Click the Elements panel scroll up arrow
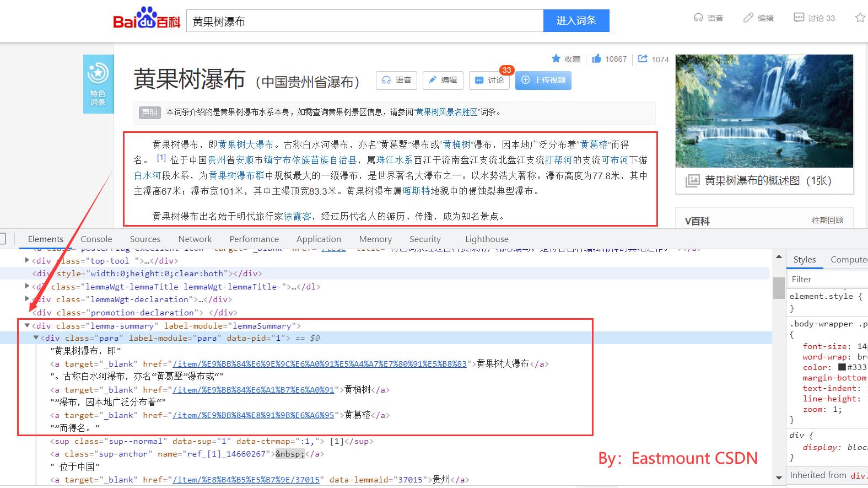The image size is (868, 488). (779, 257)
